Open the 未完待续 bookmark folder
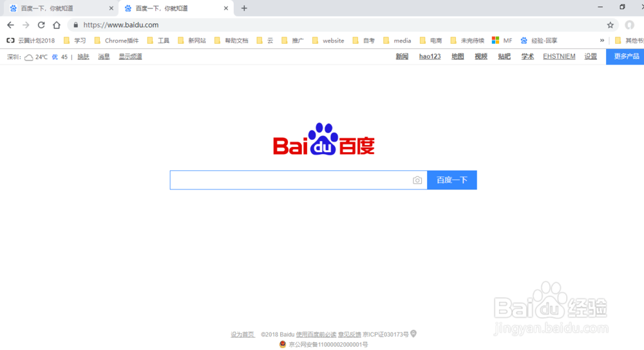Viewport: 644px width, 350px height. click(x=467, y=41)
